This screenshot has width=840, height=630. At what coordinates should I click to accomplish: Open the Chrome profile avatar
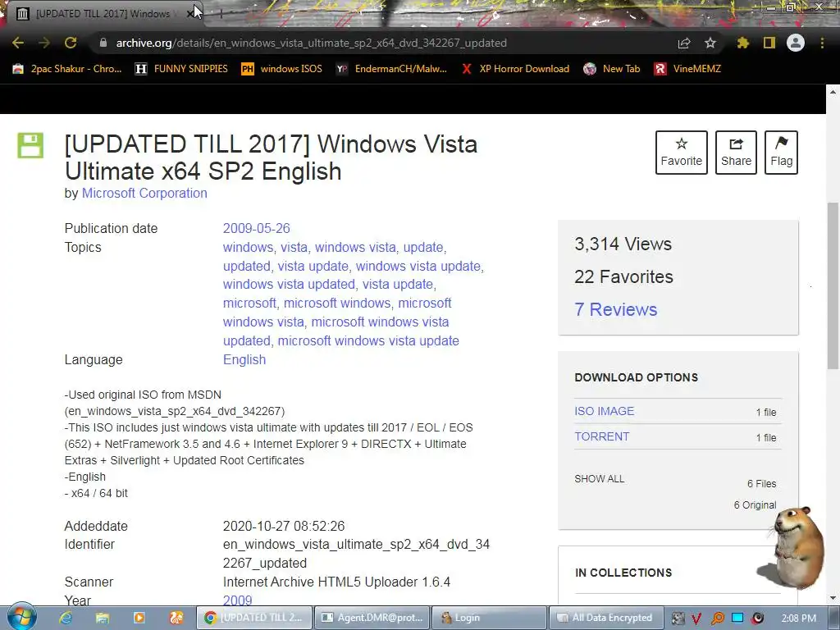(796, 43)
